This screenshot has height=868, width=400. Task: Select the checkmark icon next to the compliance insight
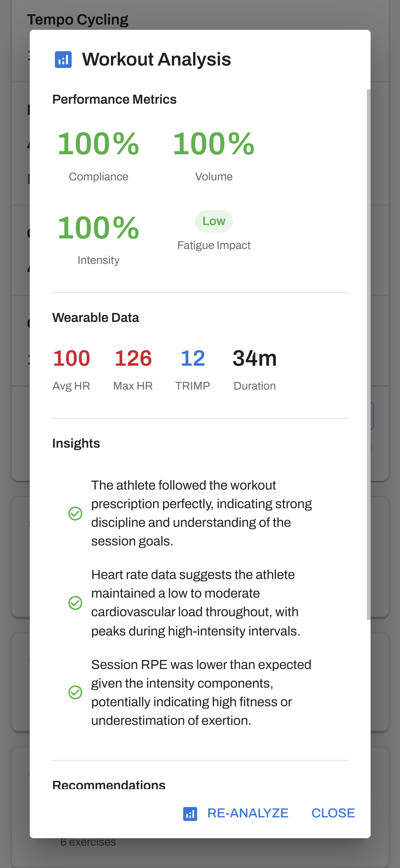75,513
